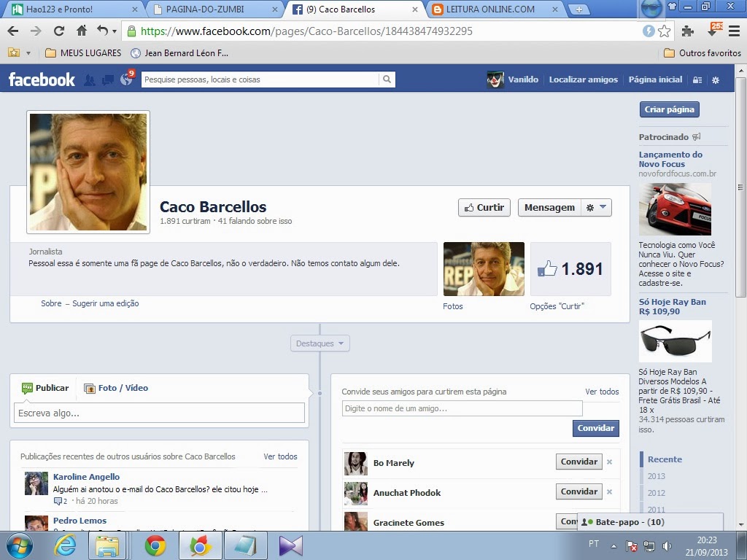Open the page gear dropdown next to Mensagem
747x560 pixels.
click(597, 208)
